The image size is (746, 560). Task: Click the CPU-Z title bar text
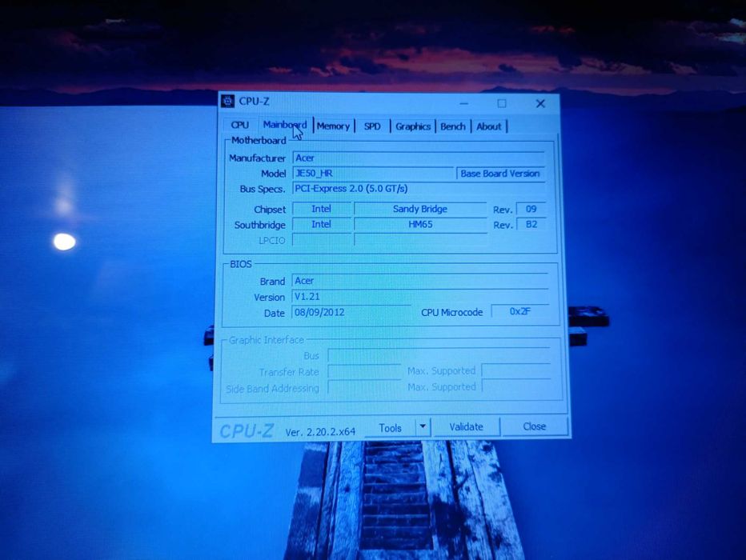coord(254,102)
